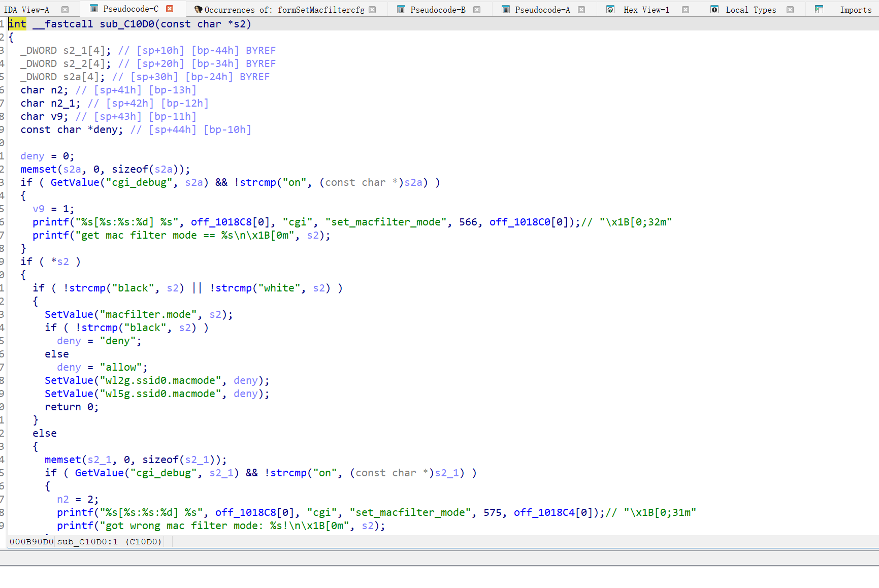
Task: Open the Pseudocode-A tab
Action: tap(542, 10)
